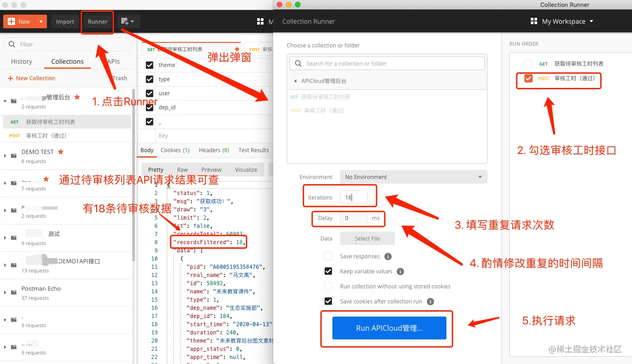Image resolution: width=632 pixels, height=364 pixels.
Task: Focus the Filter field in sidebar
Action: pyautogui.click(x=67, y=44)
